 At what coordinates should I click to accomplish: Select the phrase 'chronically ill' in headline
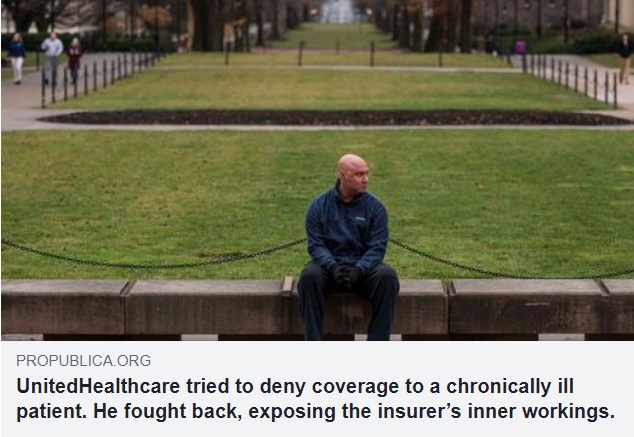[509, 387]
